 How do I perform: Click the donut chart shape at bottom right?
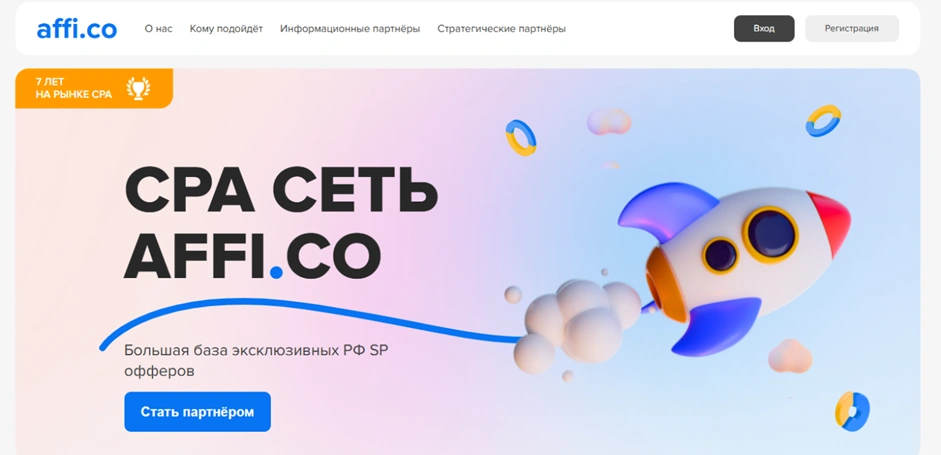pyautogui.click(x=852, y=411)
